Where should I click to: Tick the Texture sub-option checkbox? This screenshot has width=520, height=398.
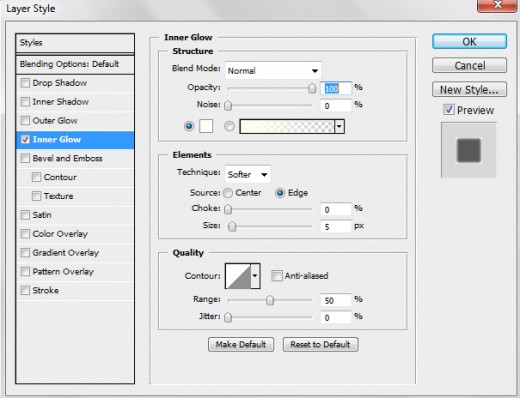pos(36,196)
